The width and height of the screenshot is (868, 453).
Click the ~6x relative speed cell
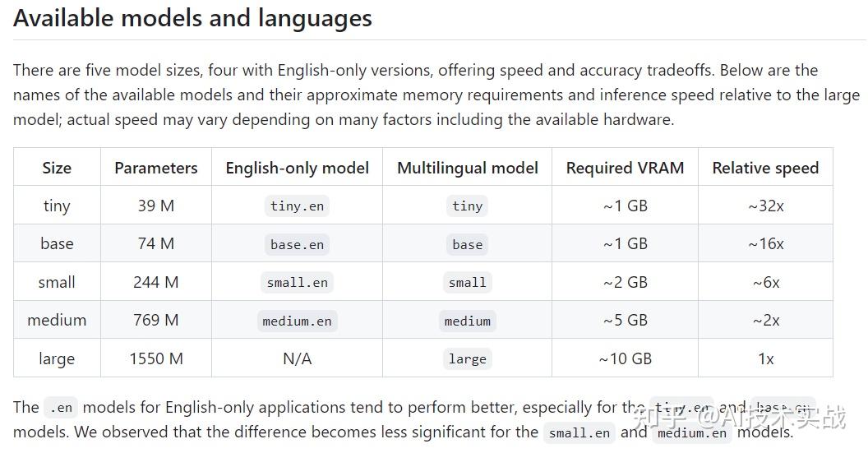[x=765, y=282]
